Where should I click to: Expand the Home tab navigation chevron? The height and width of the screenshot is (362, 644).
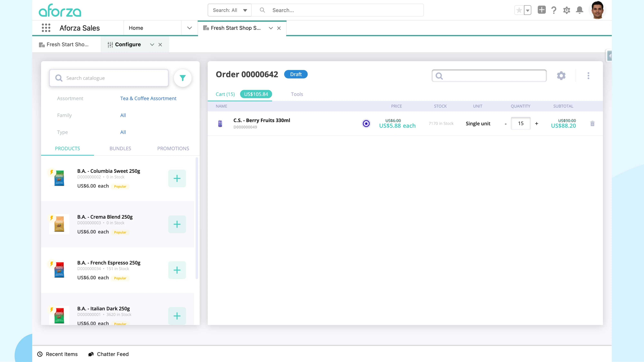(189, 28)
